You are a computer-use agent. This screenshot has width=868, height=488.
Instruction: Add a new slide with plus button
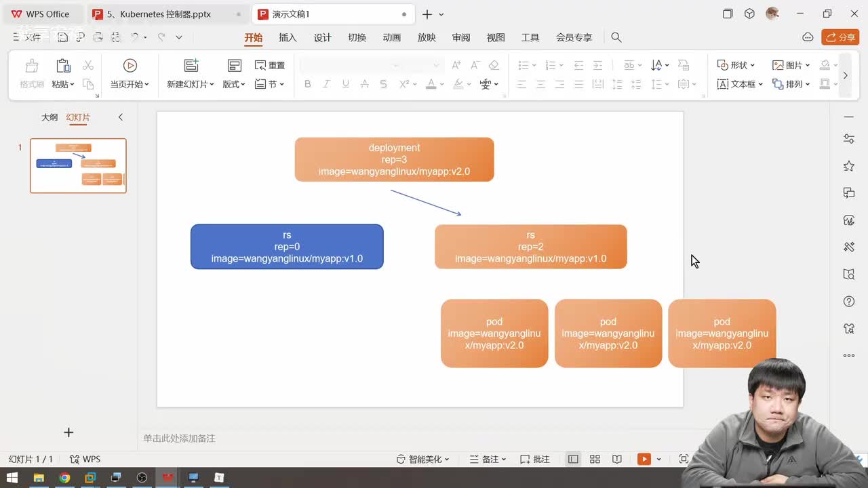coord(68,432)
